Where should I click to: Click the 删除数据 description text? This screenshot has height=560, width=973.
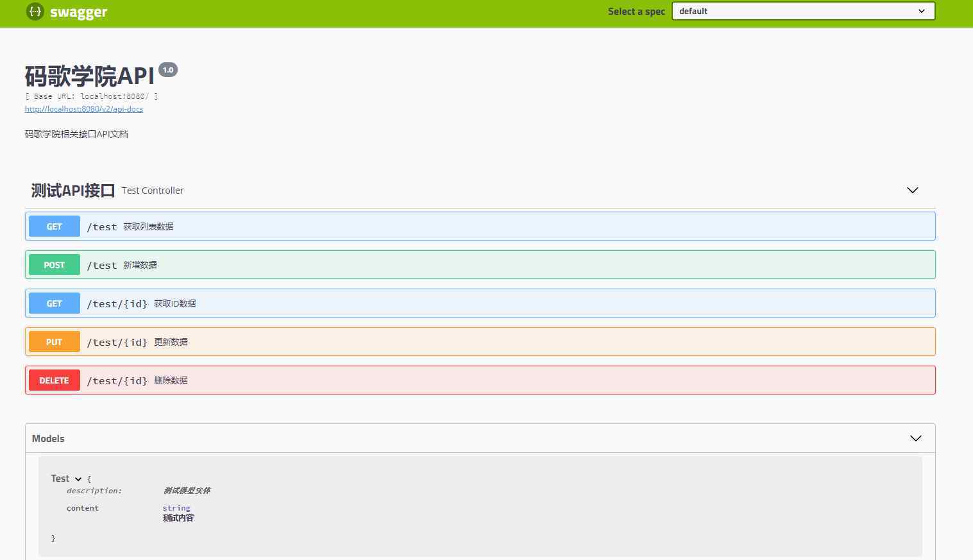[x=171, y=380]
